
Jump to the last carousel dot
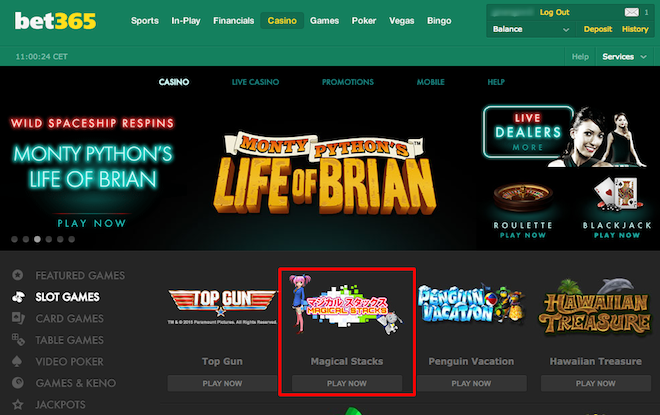pyautogui.click(x=72, y=239)
